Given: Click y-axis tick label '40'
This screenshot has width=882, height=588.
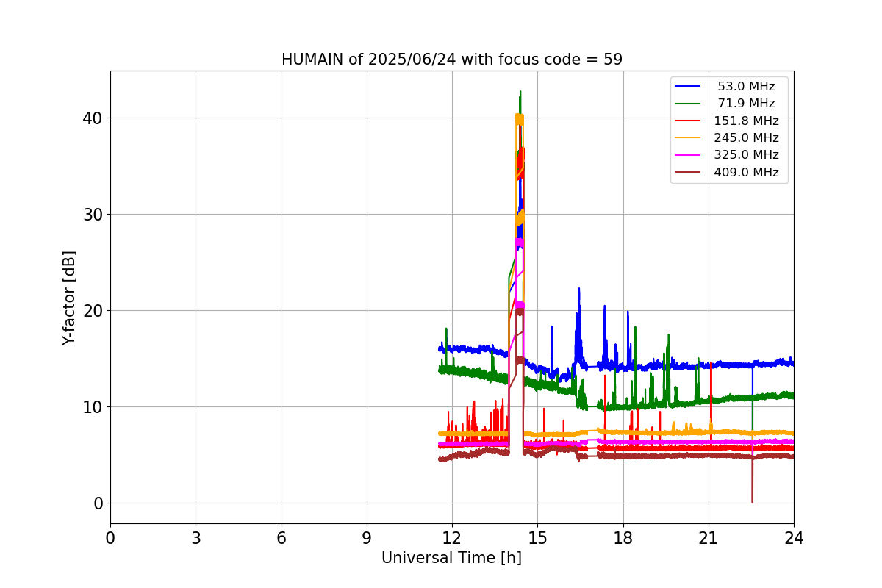Looking at the screenshot, I should tap(93, 118).
